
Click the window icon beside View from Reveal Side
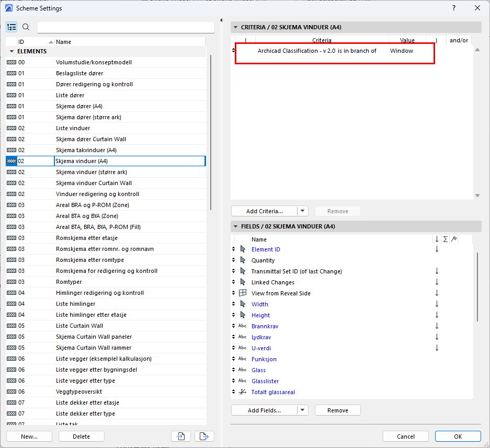[x=242, y=293]
